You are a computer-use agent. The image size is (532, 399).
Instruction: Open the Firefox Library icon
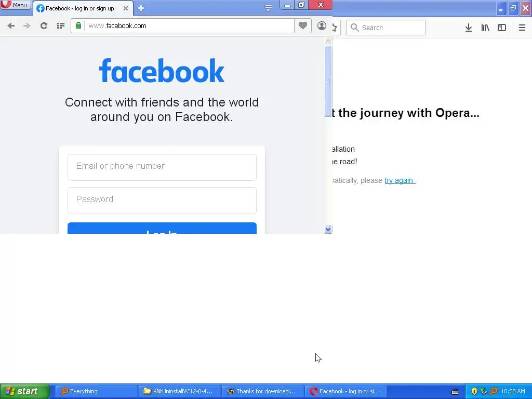pos(485,28)
